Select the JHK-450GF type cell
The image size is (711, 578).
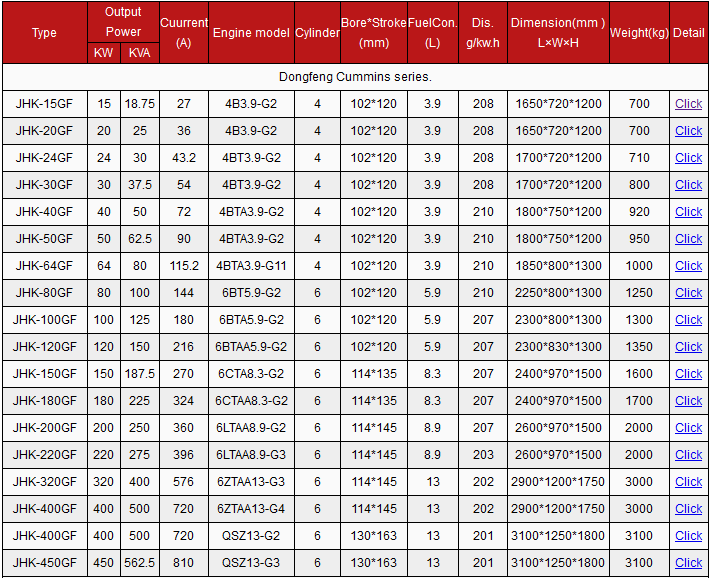tap(44, 563)
